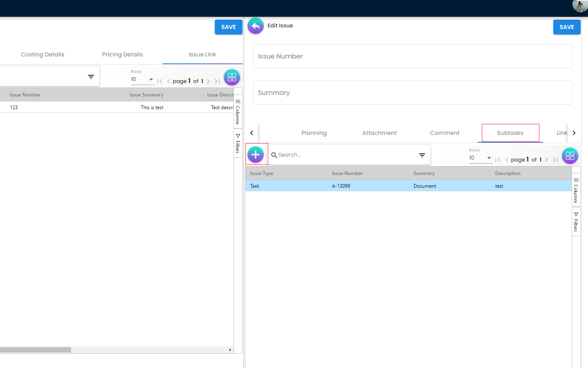This screenshot has height=368, width=588.
Task: Switch to the Pricing Details tab
Action: point(122,54)
